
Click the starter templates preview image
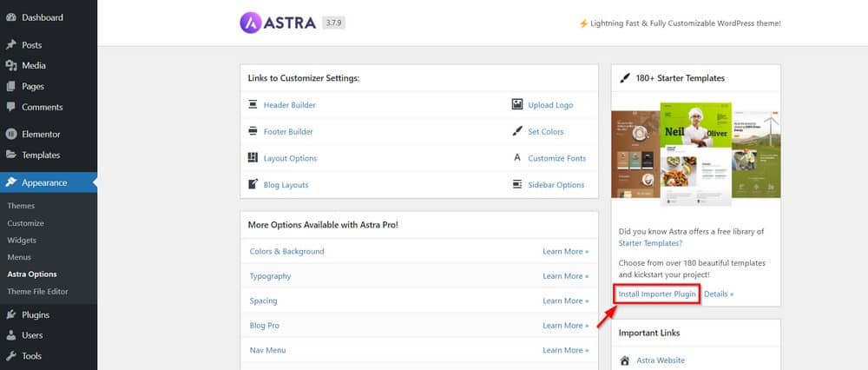pos(696,154)
